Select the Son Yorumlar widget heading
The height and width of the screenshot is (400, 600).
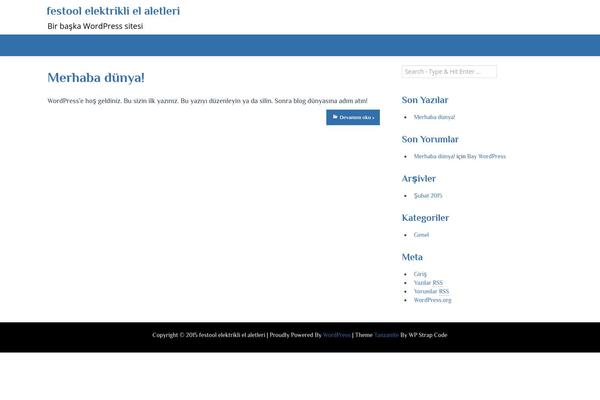click(430, 139)
